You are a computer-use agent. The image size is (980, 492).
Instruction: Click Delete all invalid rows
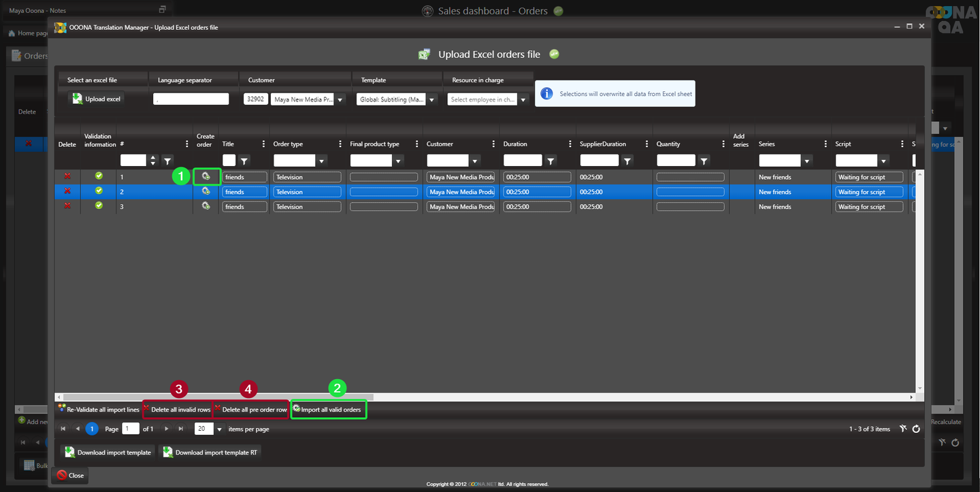click(x=178, y=410)
